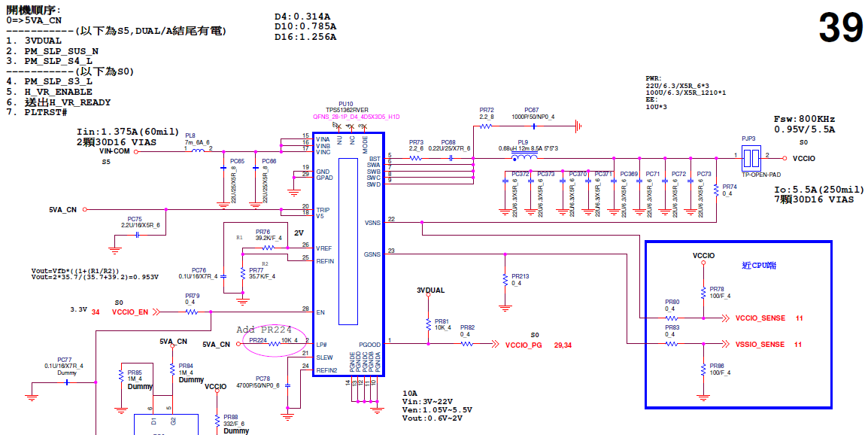This screenshot has width=868, height=435.
Task: Click the PR224 resistor symbol
Action: pos(274,344)
